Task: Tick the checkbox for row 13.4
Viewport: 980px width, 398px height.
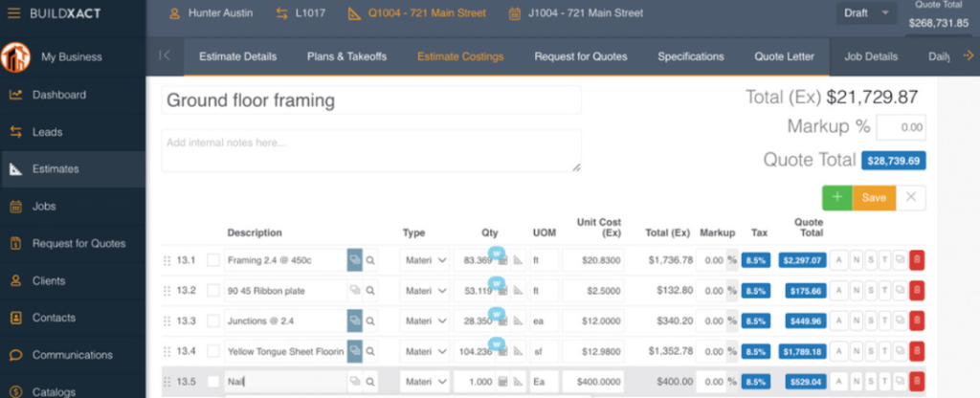Action: pos(213,351)
